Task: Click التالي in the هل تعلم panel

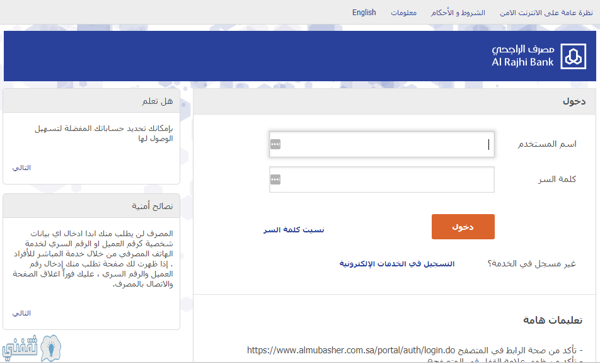Action: coord(21,168)
